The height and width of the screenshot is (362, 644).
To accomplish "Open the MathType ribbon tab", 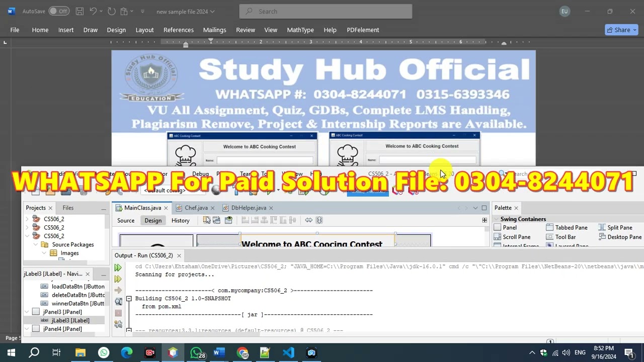I will point(300,30).
